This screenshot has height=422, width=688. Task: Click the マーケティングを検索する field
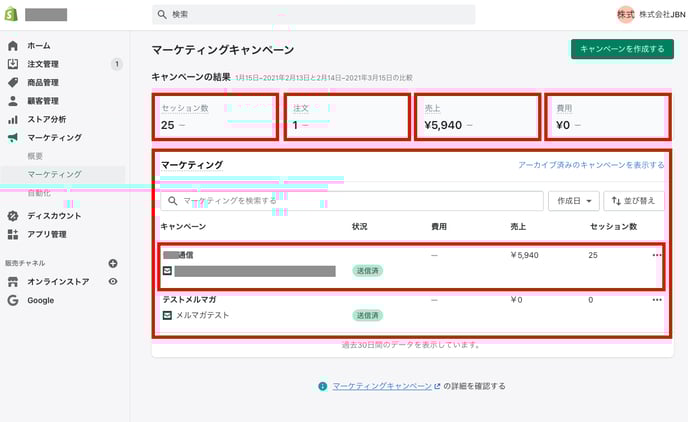[x=352, y=201]
